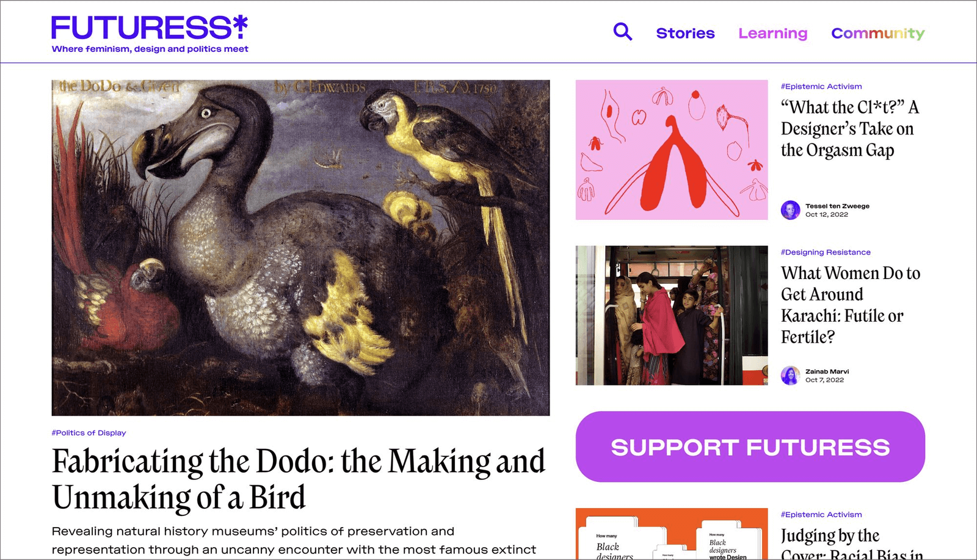Open the Karachi bus photo thumbnail
The width and height of the screenshot is (977, 560).
click(x=672, y=315)
